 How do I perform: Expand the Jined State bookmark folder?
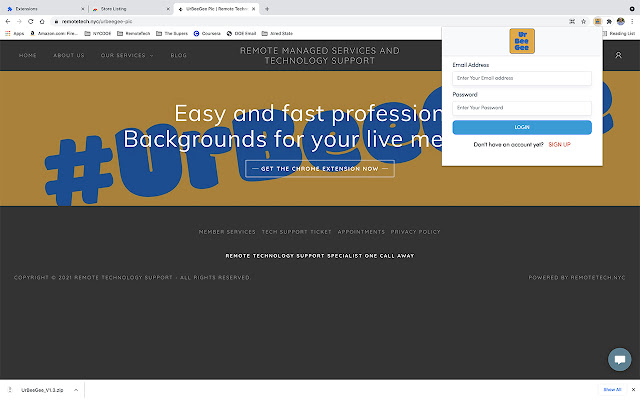(277, 33)
